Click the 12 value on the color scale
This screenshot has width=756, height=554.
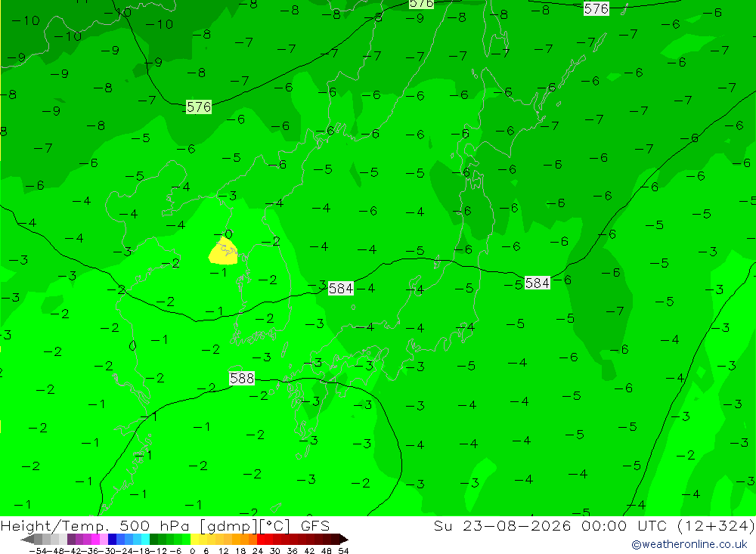click(223, 551)
